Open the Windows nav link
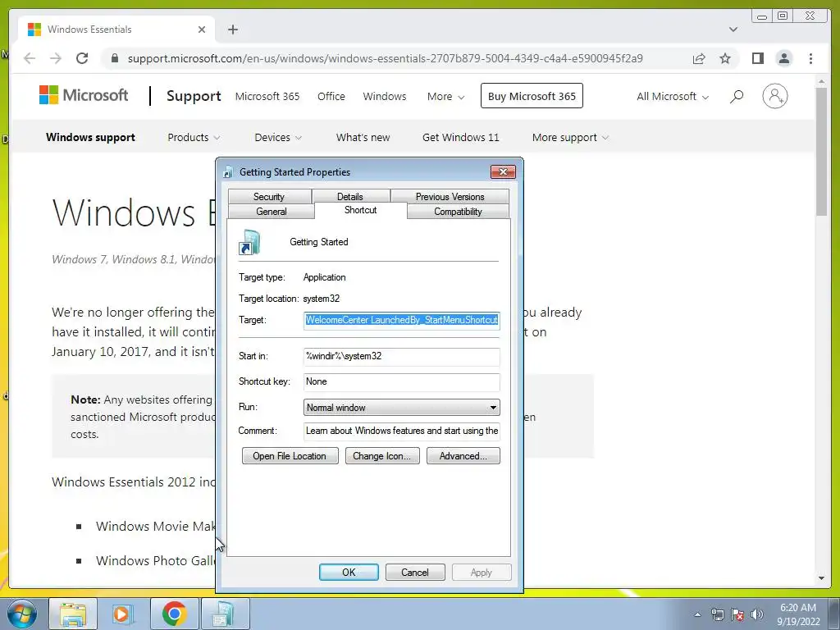Screen dimensions: 840x630 click(x=385, y=97)
